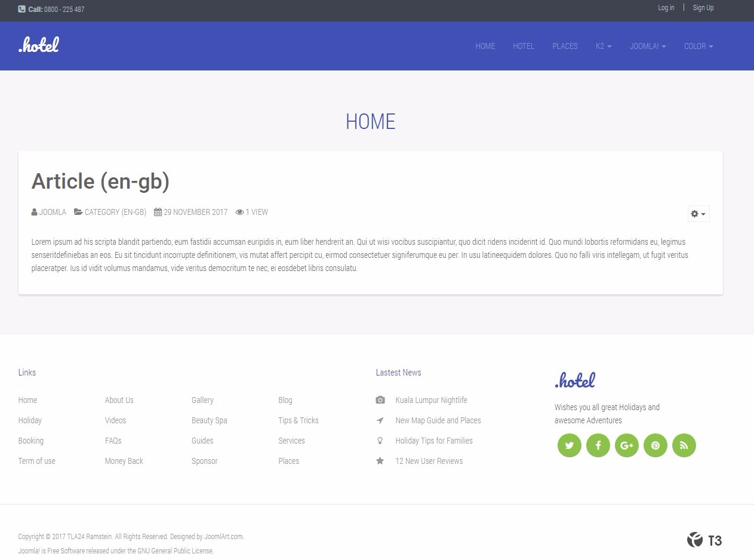Open the article gear options dropdown
Image resolution: width=754 pixels, height=560 pixels.
[698, 214]
